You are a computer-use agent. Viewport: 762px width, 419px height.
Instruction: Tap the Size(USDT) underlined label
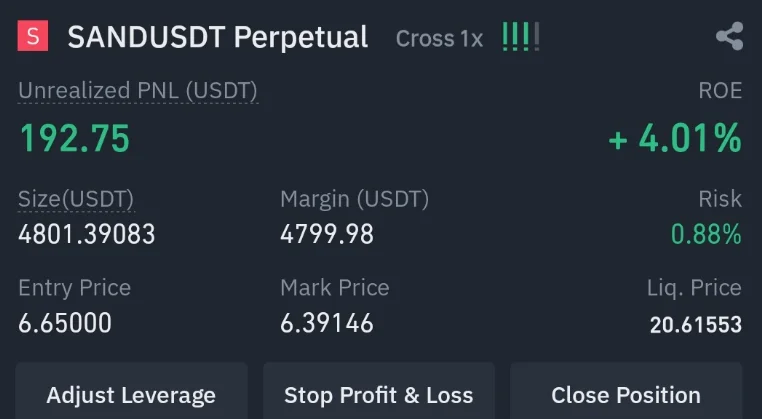(x=76, y=199)
